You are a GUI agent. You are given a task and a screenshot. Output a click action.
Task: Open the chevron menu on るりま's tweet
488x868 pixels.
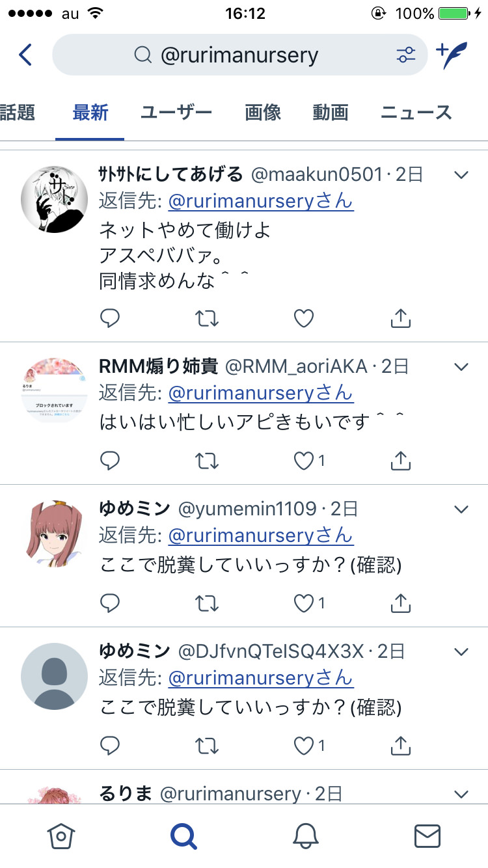point(461,794)
